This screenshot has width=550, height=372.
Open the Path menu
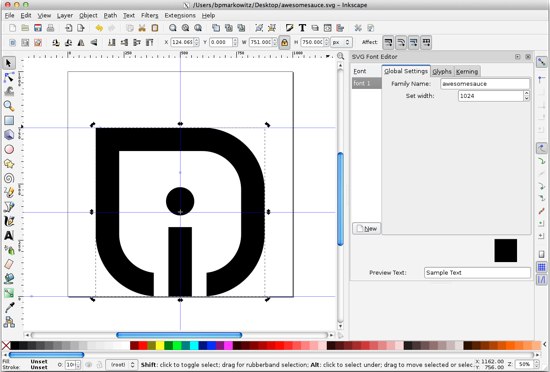[x=110, y=15]
